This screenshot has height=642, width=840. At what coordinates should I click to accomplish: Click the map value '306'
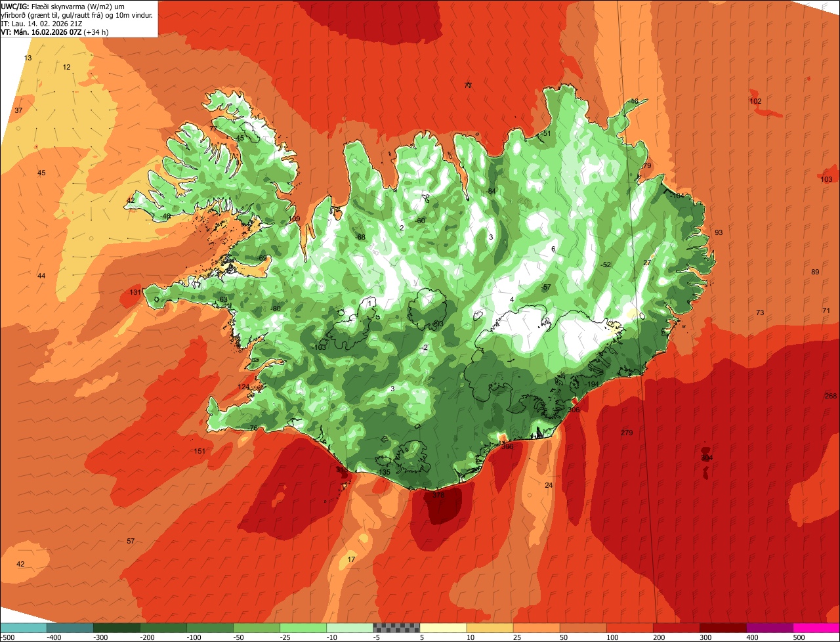pyautogui.click(x=574, y=410)
